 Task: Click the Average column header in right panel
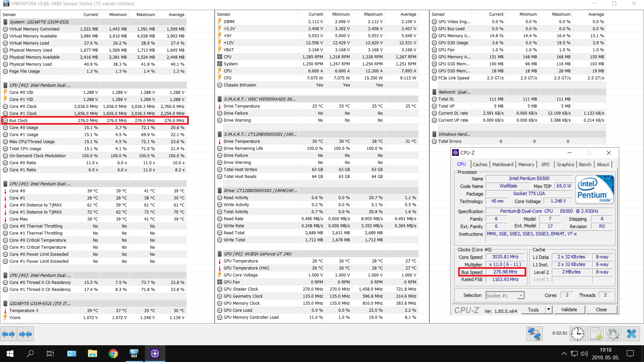click(589, 14)
